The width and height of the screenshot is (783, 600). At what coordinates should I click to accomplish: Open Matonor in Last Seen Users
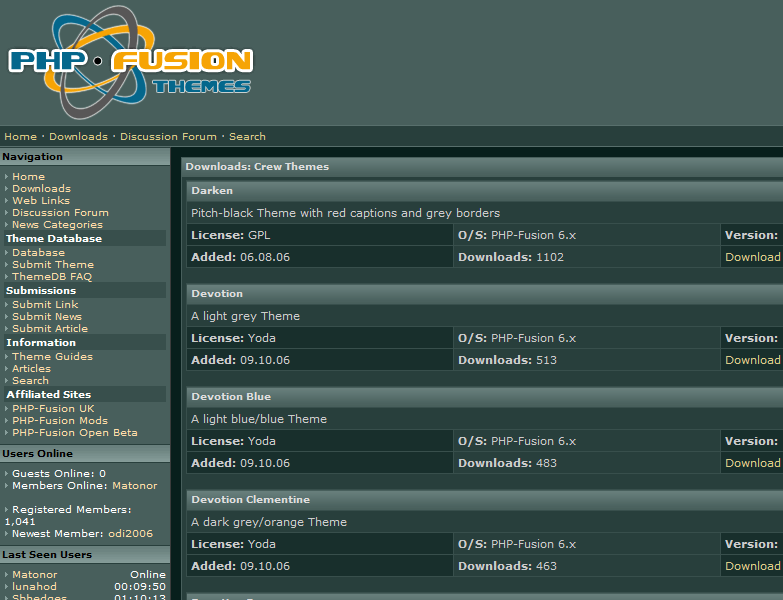[x=34, y=575]
